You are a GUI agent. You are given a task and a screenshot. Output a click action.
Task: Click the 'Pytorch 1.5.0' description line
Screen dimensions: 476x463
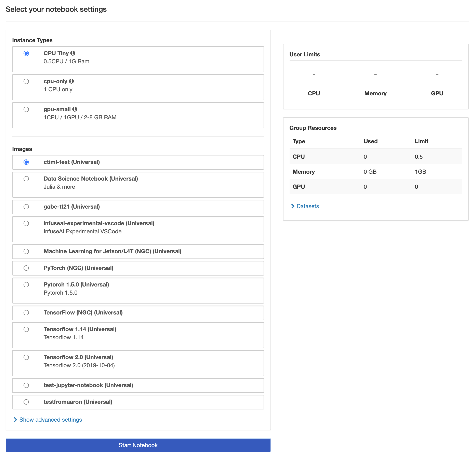coord(61,293)
